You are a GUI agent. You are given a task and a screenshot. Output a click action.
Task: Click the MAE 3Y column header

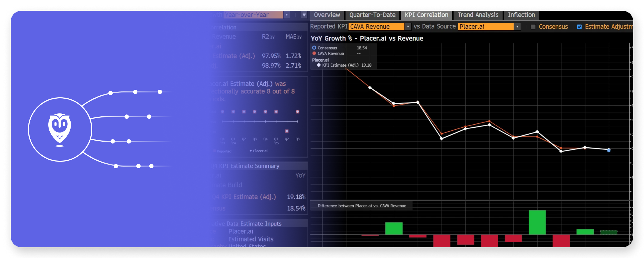point(294,37)
